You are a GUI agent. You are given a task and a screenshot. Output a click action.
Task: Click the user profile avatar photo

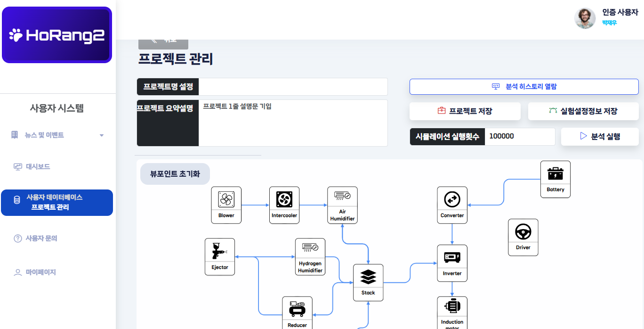[x=585, y=18]
